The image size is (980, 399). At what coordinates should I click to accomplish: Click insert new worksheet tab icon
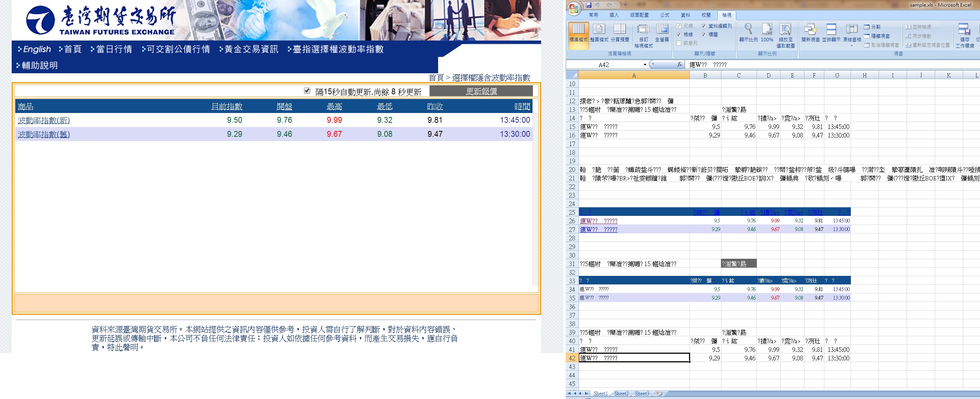tap(659, 394)
